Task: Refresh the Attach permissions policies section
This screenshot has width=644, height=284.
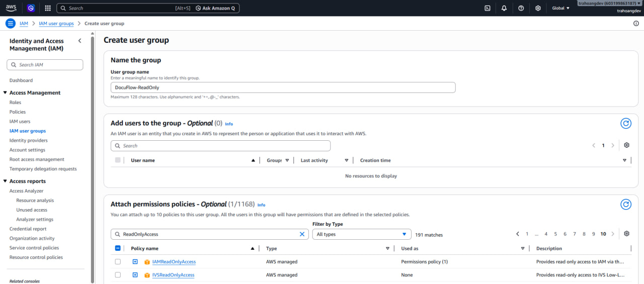Action: 626,204
